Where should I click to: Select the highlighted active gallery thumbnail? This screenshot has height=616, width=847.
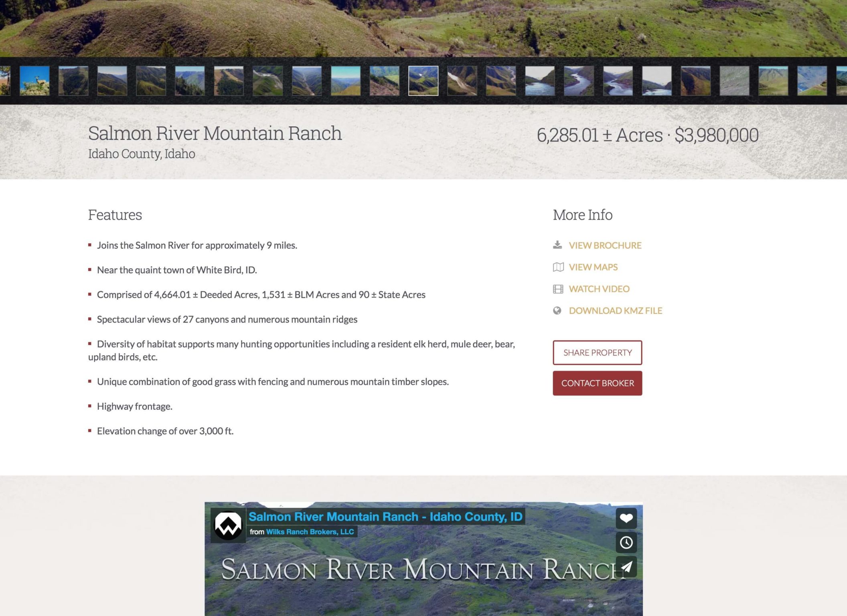tap(423, 81)
